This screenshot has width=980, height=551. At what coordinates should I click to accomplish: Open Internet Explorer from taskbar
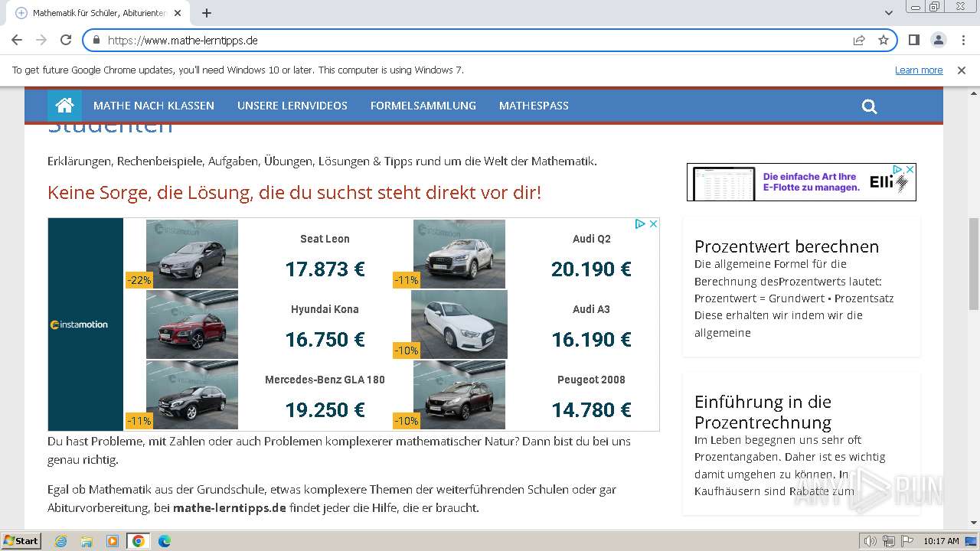tap(60, 541)
